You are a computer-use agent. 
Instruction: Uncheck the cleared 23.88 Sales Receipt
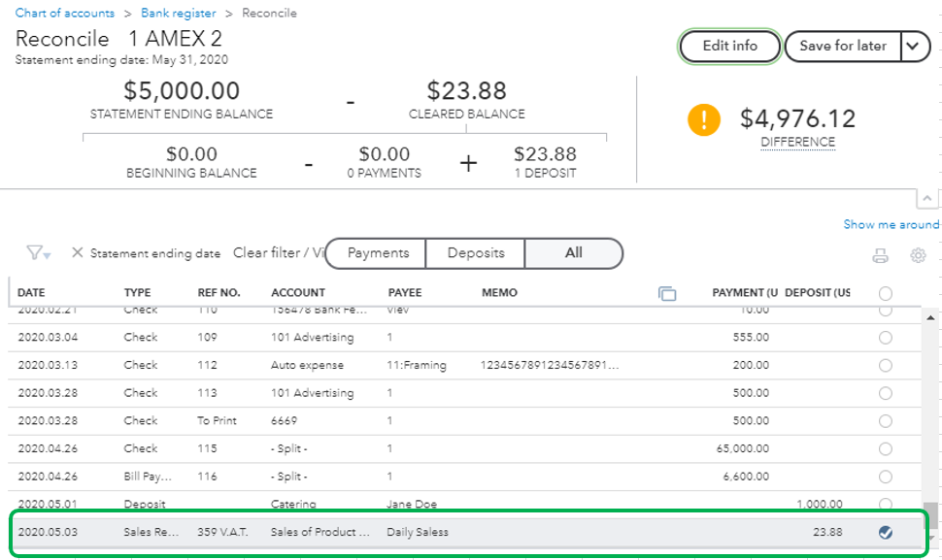[x=885, y=533]
